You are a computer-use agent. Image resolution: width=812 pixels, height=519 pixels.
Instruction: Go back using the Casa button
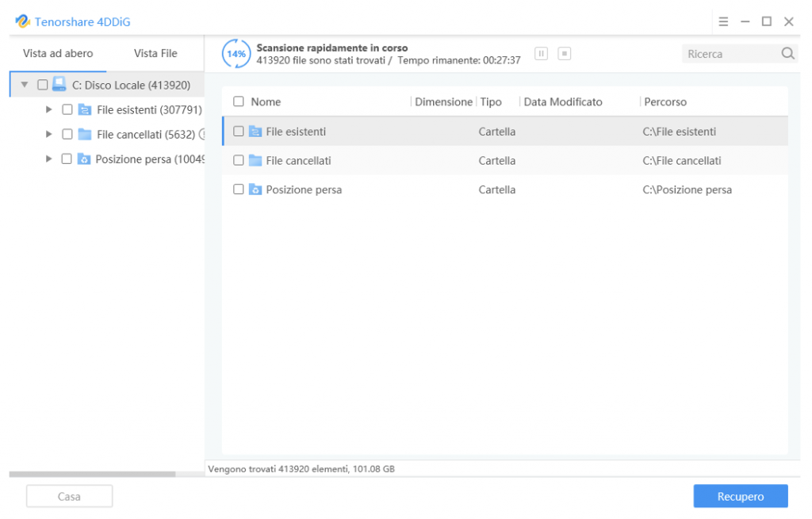69,496
